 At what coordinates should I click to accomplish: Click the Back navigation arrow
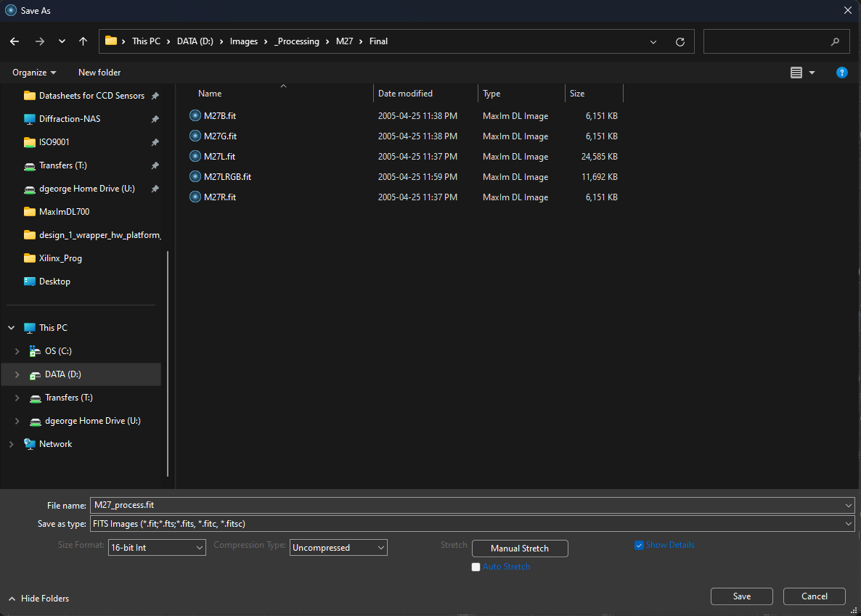pyautogui.click(x=15, y=41)
